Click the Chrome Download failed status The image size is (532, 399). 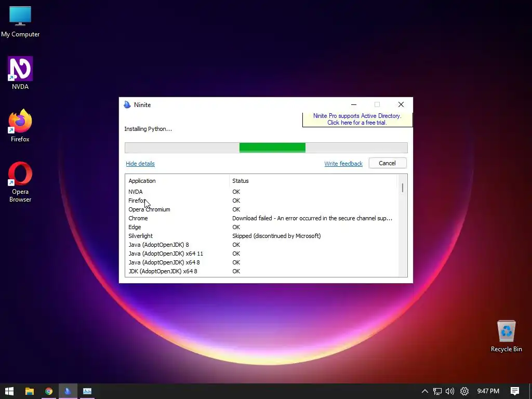[x=312, y=218]
